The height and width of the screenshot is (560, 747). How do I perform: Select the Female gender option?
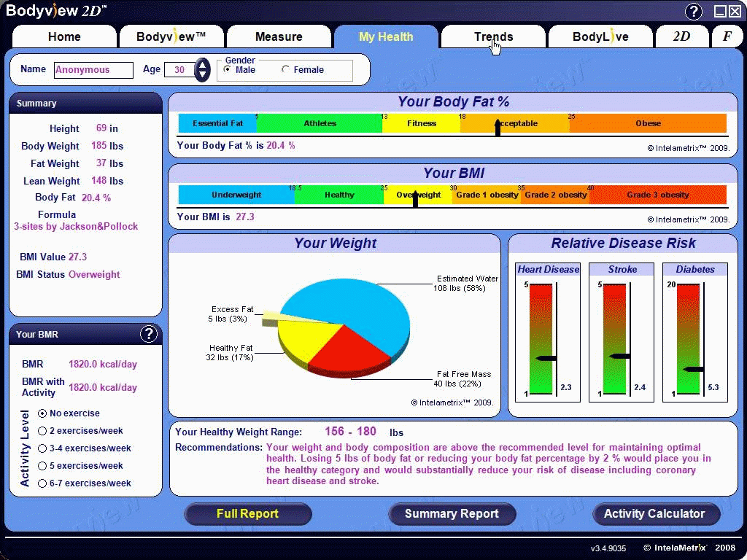tap(285, 69)
